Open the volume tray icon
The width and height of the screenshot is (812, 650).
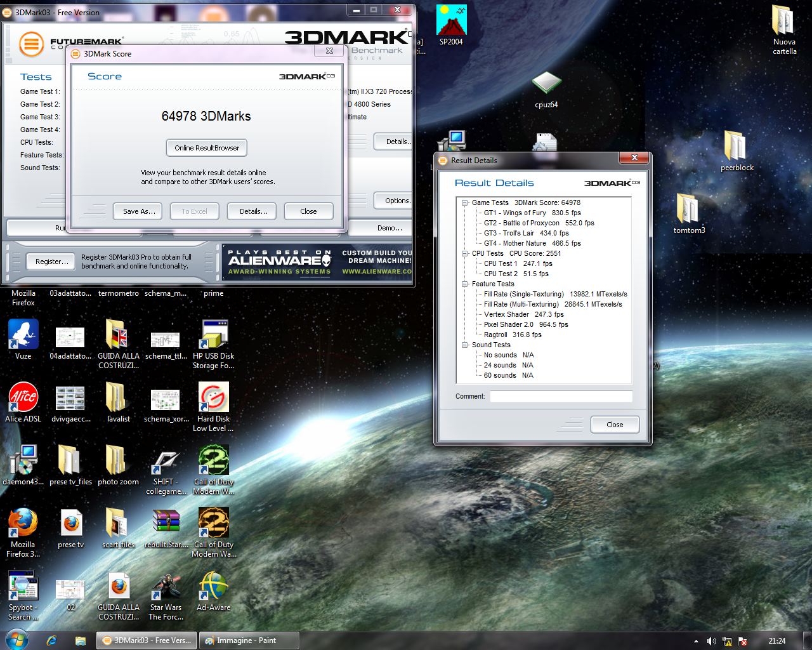point(711,641)
